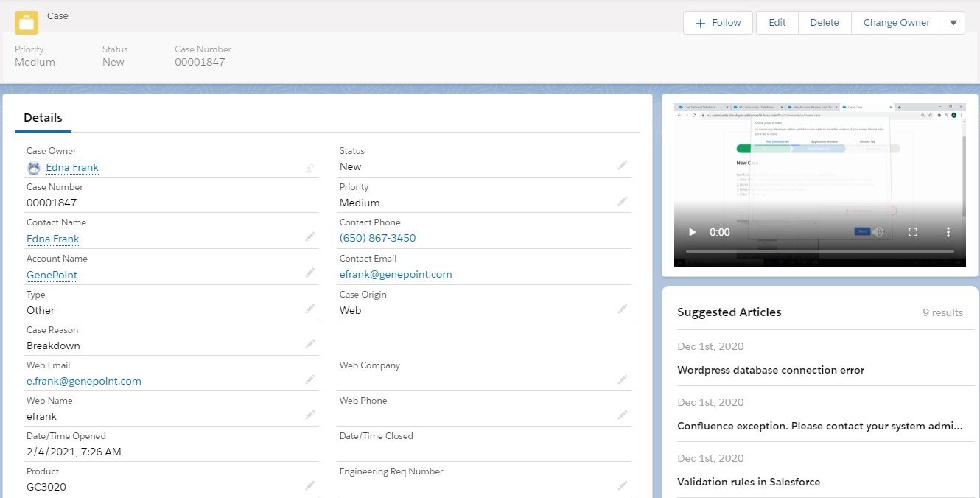
Task: Click the (650) 867-3450 phone link
Action: pyautogui.click(x=377, y=238)
